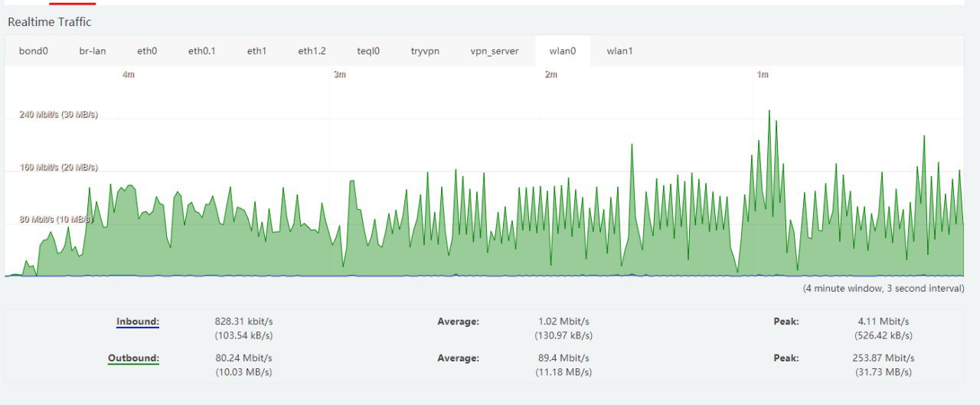Click the inbound value 828.31 kbit/s
Image resolution: width=980 pixels, height=405 pixels.
coord(243,322)
